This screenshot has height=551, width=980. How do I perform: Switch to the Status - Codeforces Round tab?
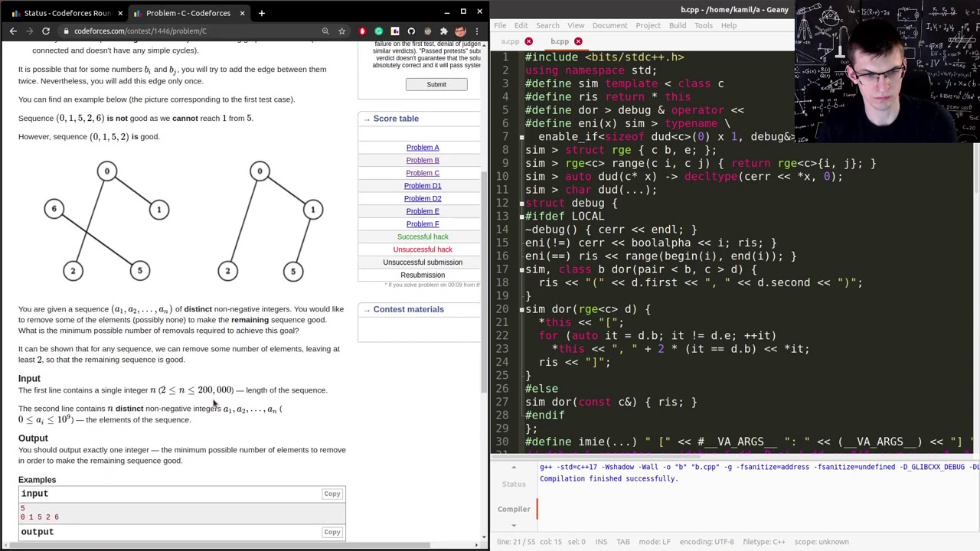click(65, 13)
